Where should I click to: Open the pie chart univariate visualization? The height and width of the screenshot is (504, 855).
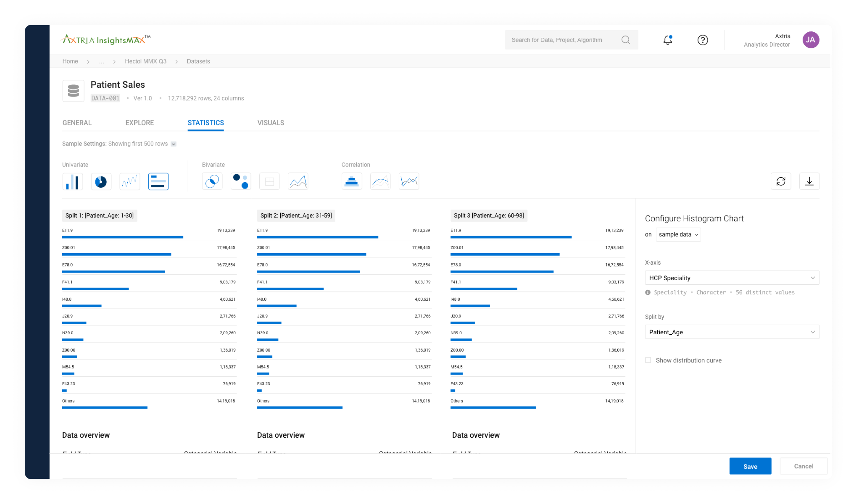pos(101,181)
